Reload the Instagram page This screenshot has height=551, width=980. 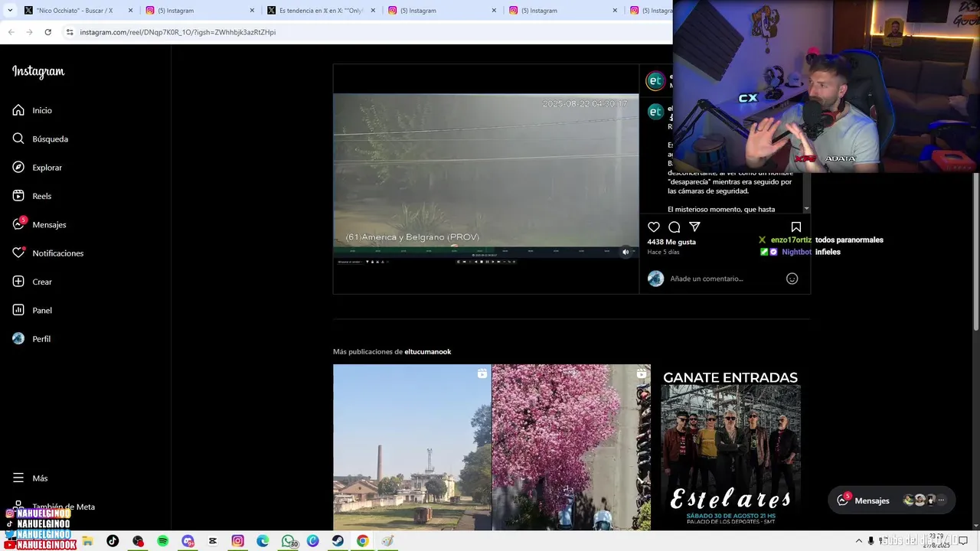click(47, 32)
